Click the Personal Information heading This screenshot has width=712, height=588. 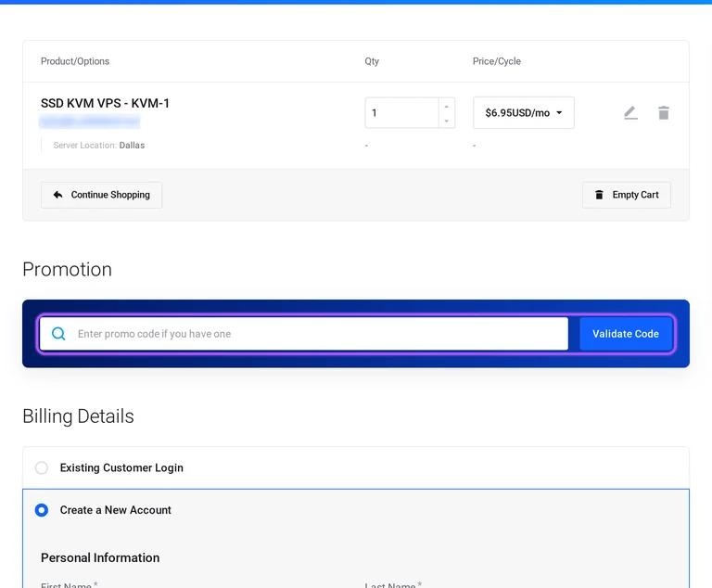click(x=100, y=557)
